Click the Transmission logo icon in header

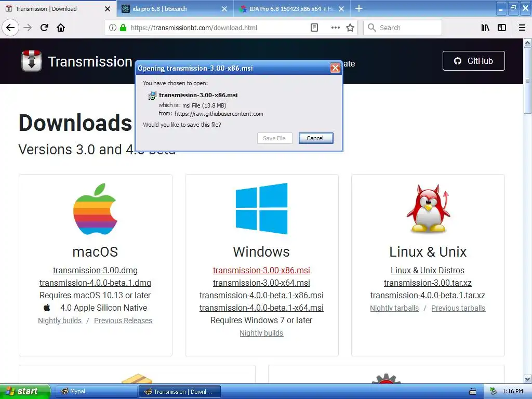click(x=32, y=61)
